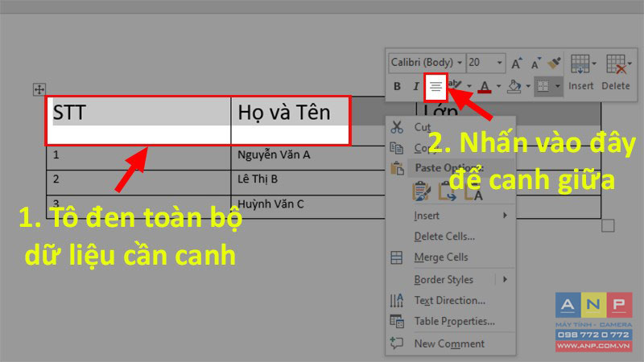The image size is (644, 362).
Task: Click the Insert label in mini toolbar
Action: 580,86
